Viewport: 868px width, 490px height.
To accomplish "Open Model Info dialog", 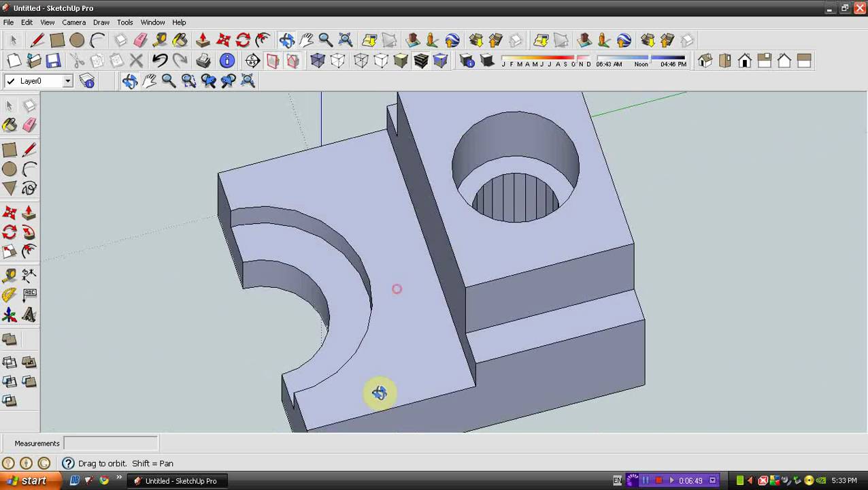I will pos(227,61).
